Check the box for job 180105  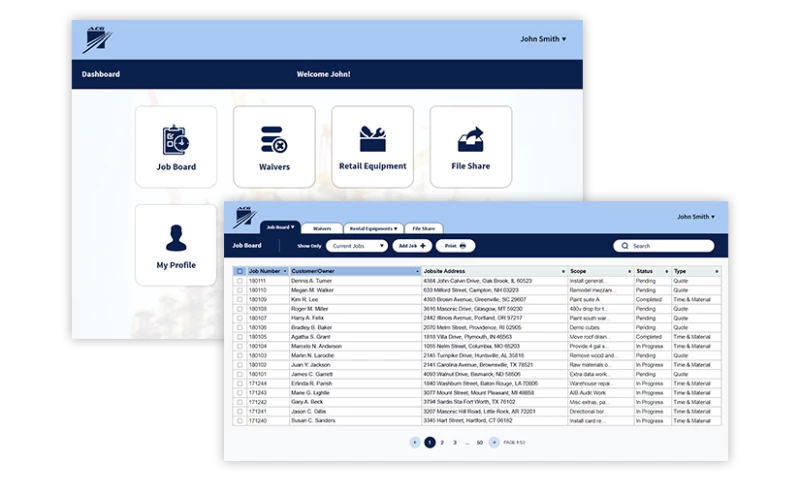click(x=240, y=337)
